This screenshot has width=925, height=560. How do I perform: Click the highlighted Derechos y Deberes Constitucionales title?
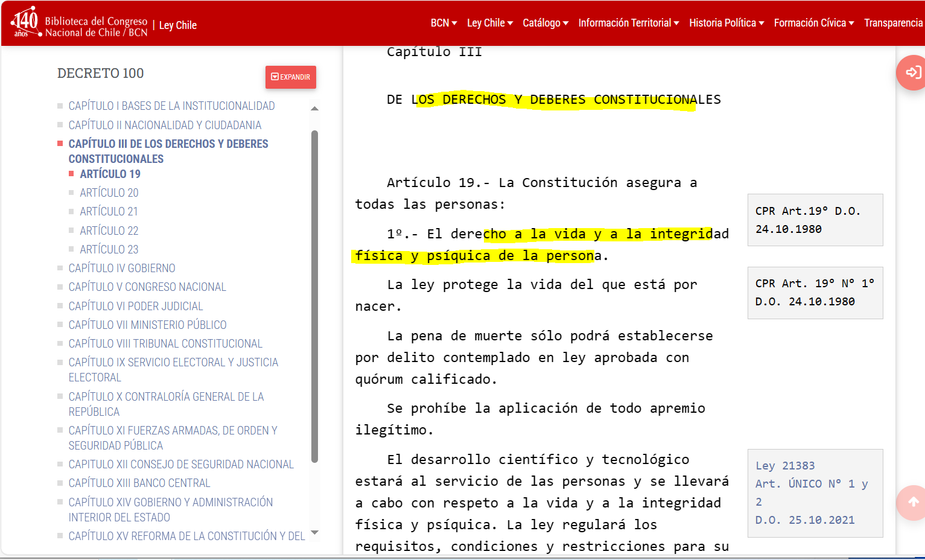point(554,100)
